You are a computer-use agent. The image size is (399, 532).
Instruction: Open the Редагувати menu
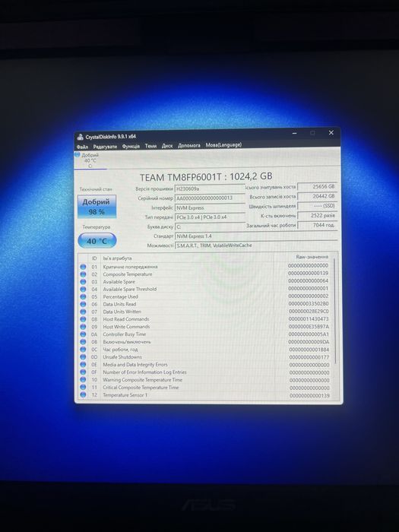(x=105, y=147)
